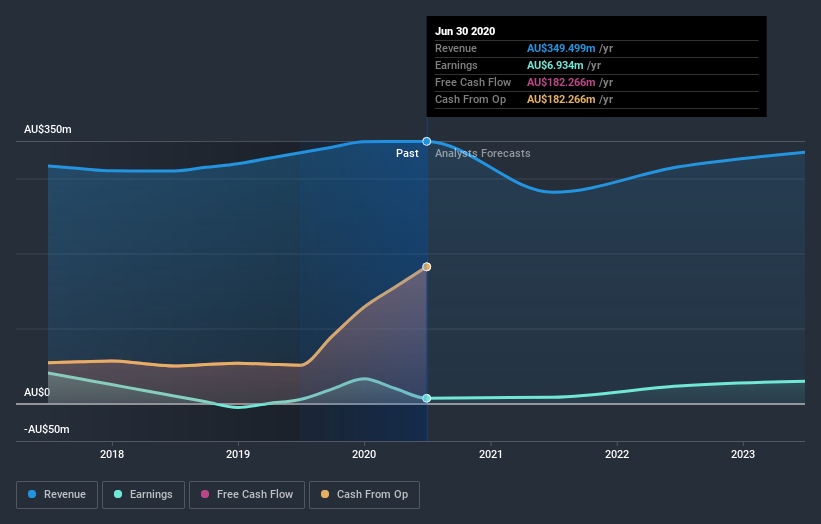The image size is (821, 524).
Task: Toggle the Revenue legend series
Action: [57, 495]
